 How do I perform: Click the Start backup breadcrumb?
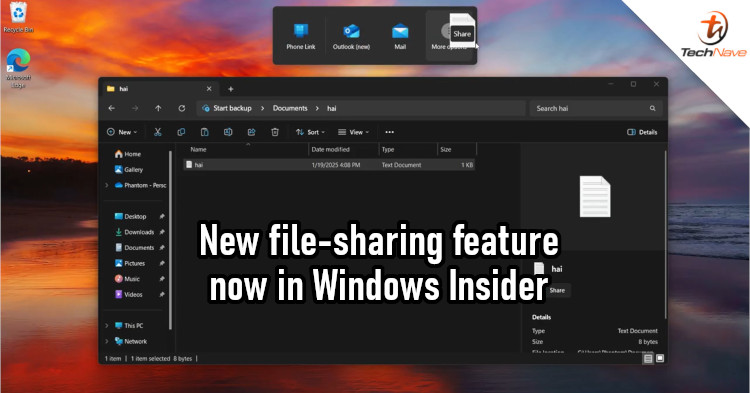(x=232, y=109)
